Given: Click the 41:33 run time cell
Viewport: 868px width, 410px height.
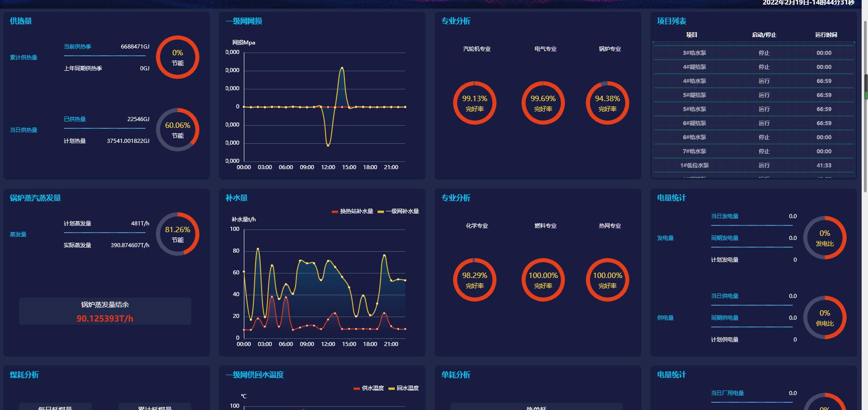Looking at the screenshot, I should (824, 166).
